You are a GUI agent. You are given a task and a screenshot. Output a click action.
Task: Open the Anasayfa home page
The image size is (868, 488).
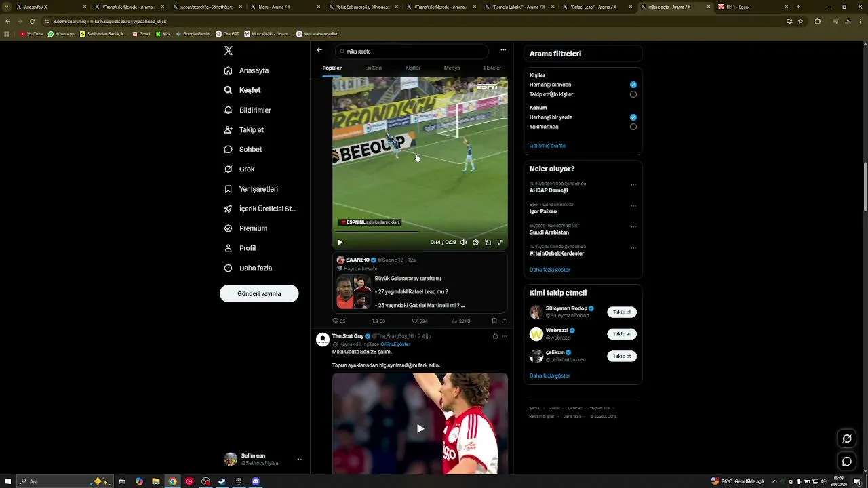click(247, 70)
